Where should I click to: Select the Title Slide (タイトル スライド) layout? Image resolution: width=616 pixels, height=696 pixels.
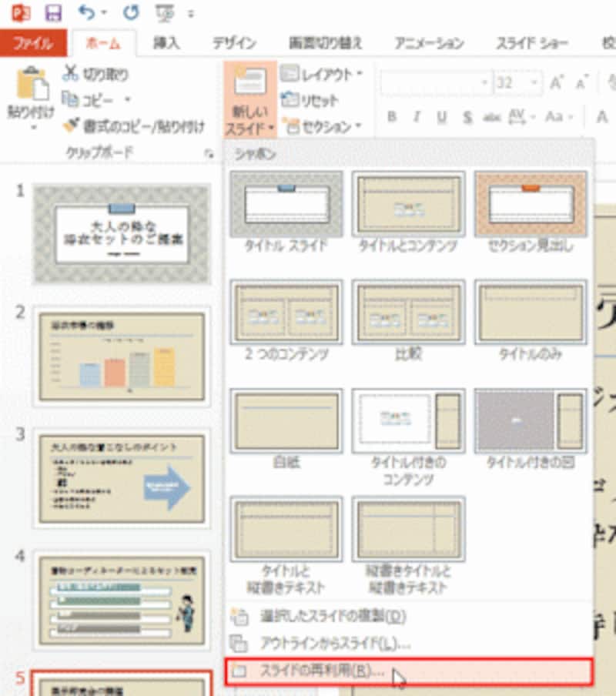(x=286, y=212)
